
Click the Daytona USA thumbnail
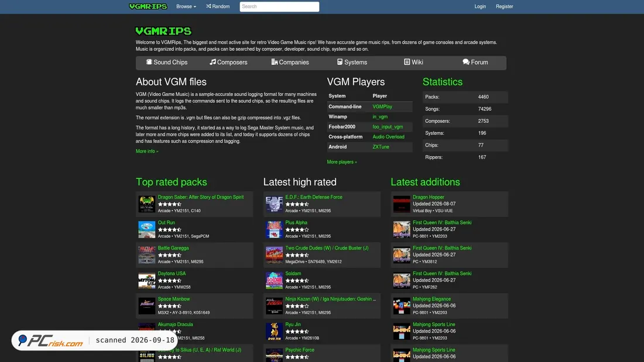coord(146,280)
